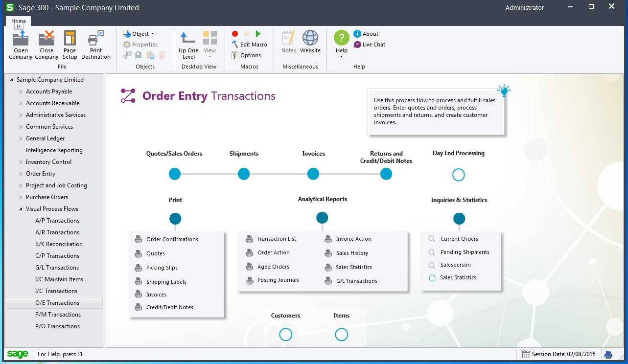The height and width of the screenshot is (364, 628).
Task: Open Page Setup from the ribbon
Action: click(x=70, y=38)
